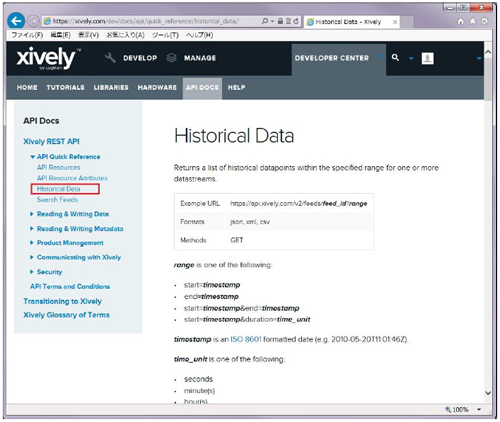
Task: Expand the Security section
Action: tap(32, 272)
